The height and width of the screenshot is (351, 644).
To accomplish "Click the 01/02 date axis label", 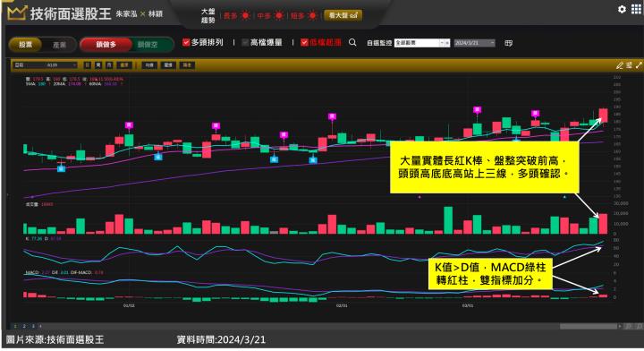I will [129, 306].
